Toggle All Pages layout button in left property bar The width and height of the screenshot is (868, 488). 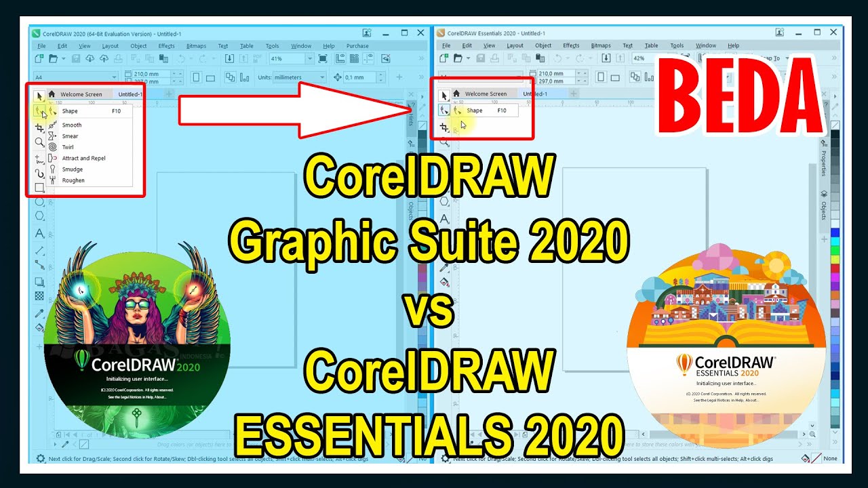pyautogui.click(x=229, y=77)
